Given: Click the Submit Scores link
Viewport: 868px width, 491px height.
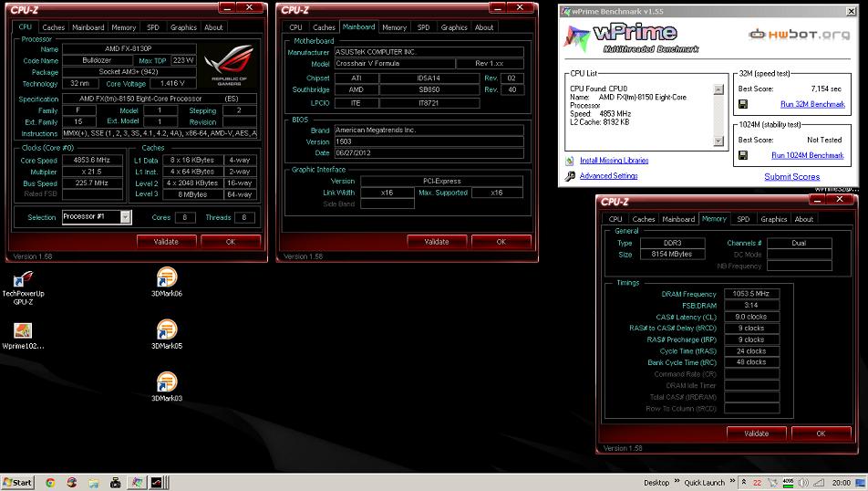Looking at the screenshot, I should pos(792,177).
